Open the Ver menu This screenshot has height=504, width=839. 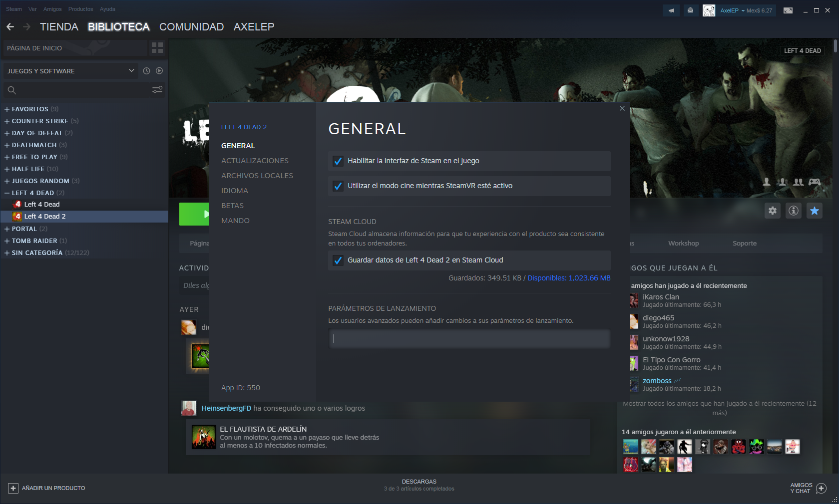[32, 9]
